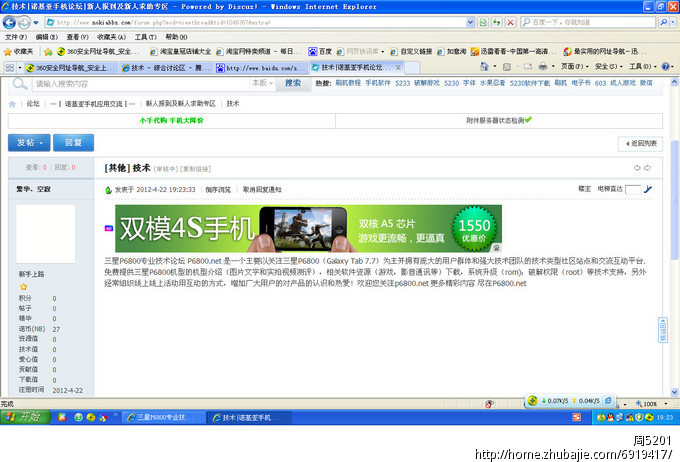Viewport: 680px width, 462px height.
Task: Open the 发帖 new post dropdown button
Action: (x=27, y=143)
